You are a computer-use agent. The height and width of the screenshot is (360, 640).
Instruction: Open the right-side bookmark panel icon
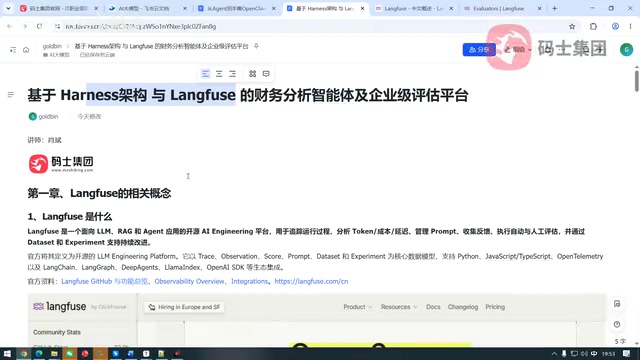point(617,304)
